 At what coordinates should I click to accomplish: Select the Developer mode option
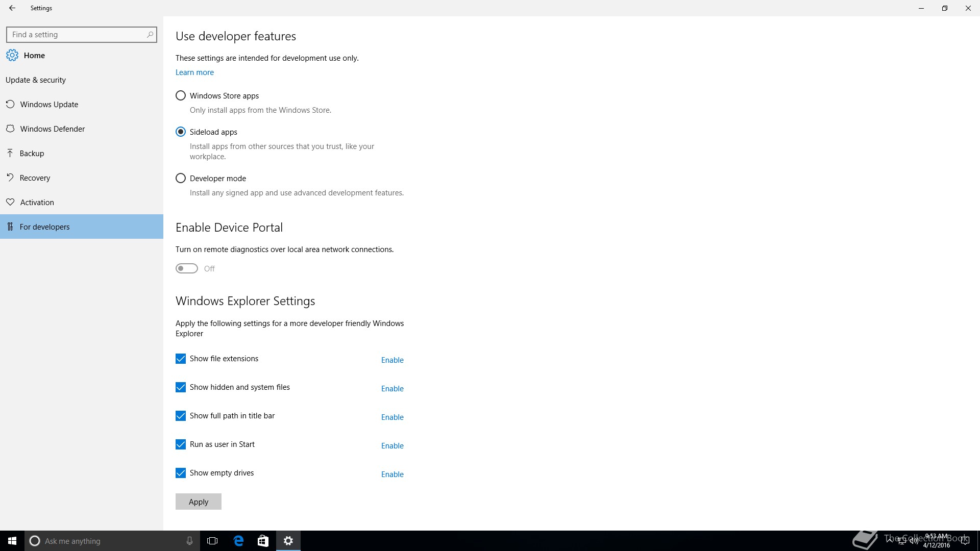pyautogui.click(x=181, y=179)
